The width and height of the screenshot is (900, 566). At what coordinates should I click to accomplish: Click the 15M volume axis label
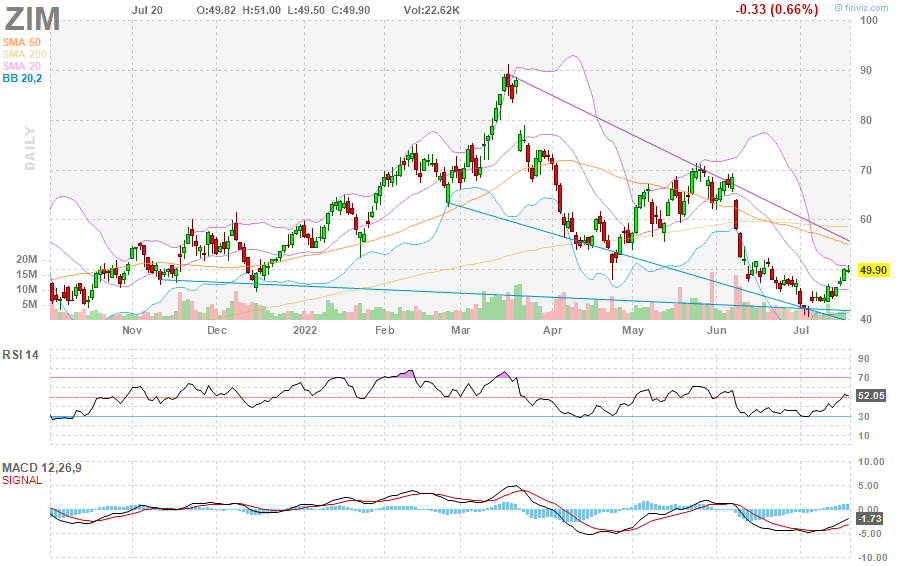(x=26, y=274)
